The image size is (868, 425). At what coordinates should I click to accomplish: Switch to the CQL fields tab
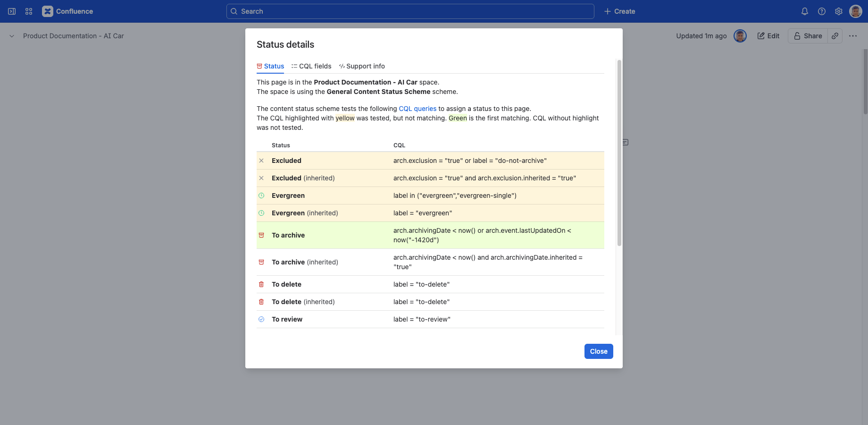click(x=311, y=66)
